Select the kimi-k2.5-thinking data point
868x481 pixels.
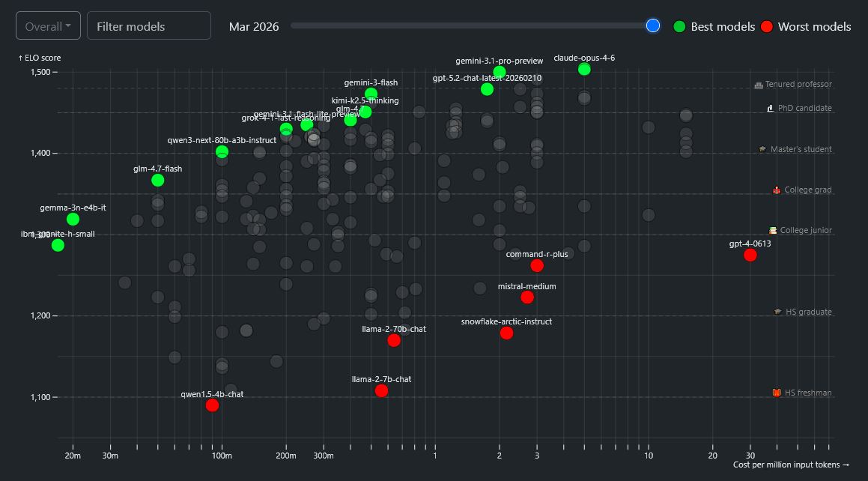pos(365,112)
